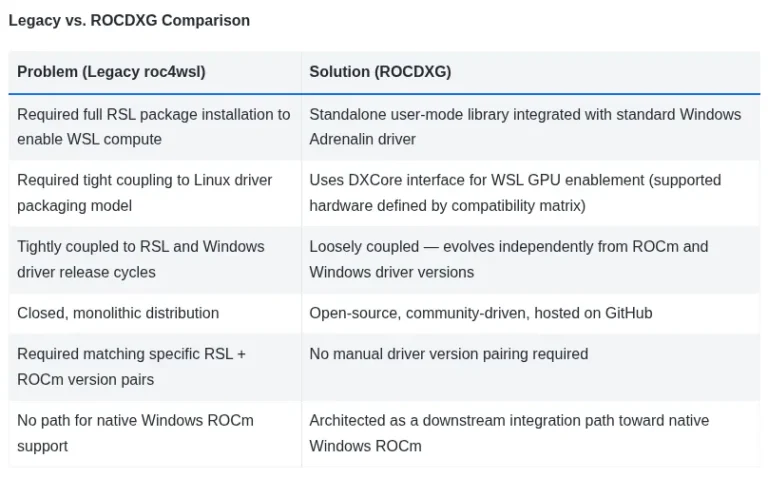Select the Standalone user-mode library cell

click(525, 127)
